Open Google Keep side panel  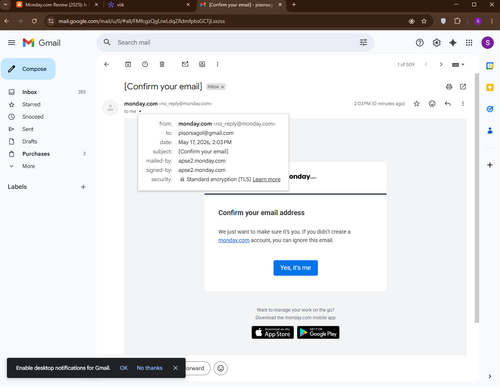(490, 87)
